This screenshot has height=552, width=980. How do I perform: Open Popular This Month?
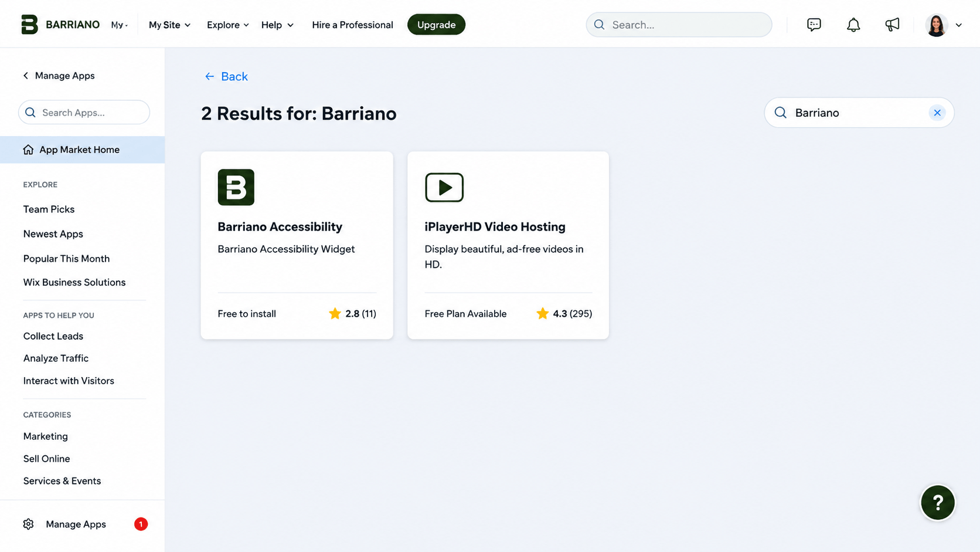pyautogui.click(x=66, y=259)
